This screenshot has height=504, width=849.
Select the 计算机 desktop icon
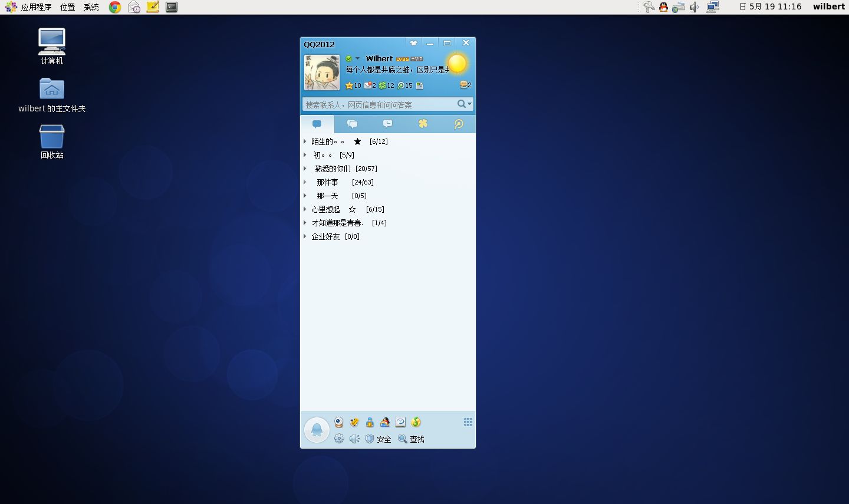click(52, 46)
